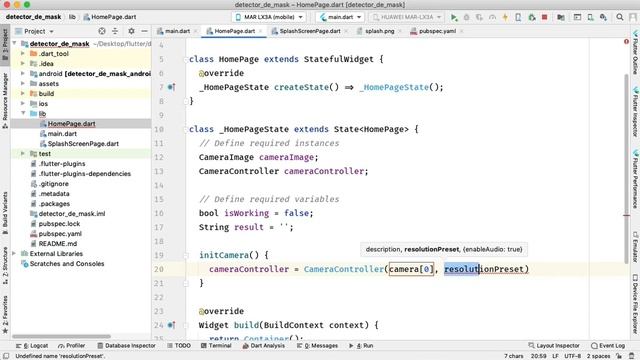Open the Logcat tool window
Image resolution: width=640 pixels, height=360 pixels.
[32, 346]
